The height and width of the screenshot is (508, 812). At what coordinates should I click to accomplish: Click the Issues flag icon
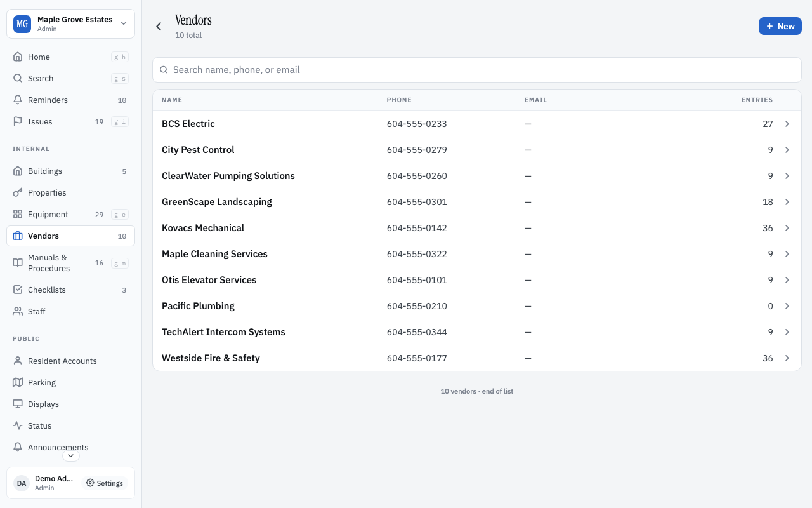coord(18,121)
